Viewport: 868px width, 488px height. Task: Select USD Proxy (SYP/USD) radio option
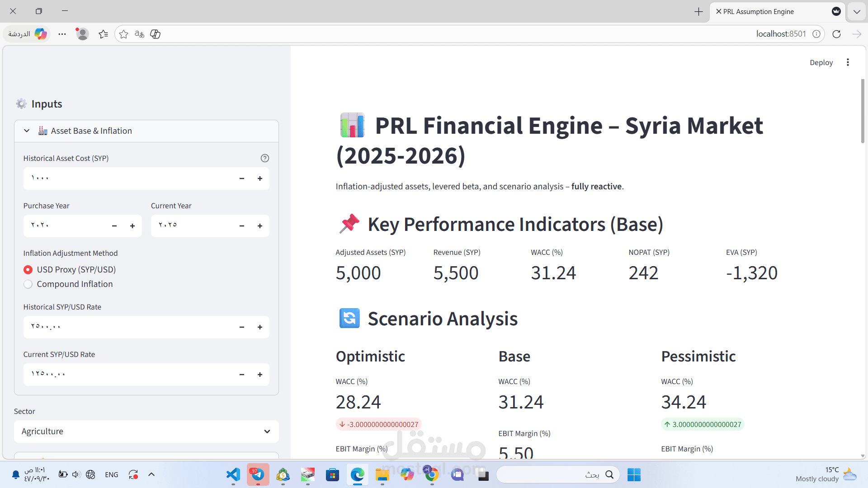[70, 270]
